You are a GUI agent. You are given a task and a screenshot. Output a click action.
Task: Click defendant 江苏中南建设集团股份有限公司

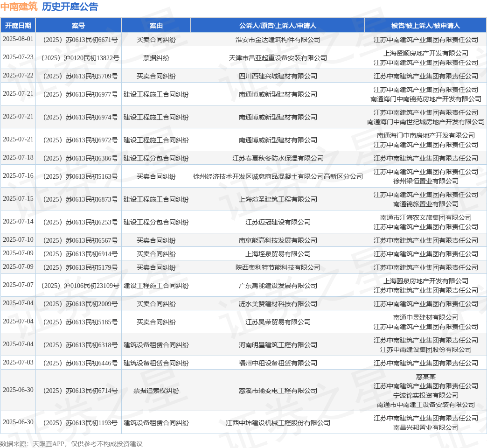coord(425,350)
